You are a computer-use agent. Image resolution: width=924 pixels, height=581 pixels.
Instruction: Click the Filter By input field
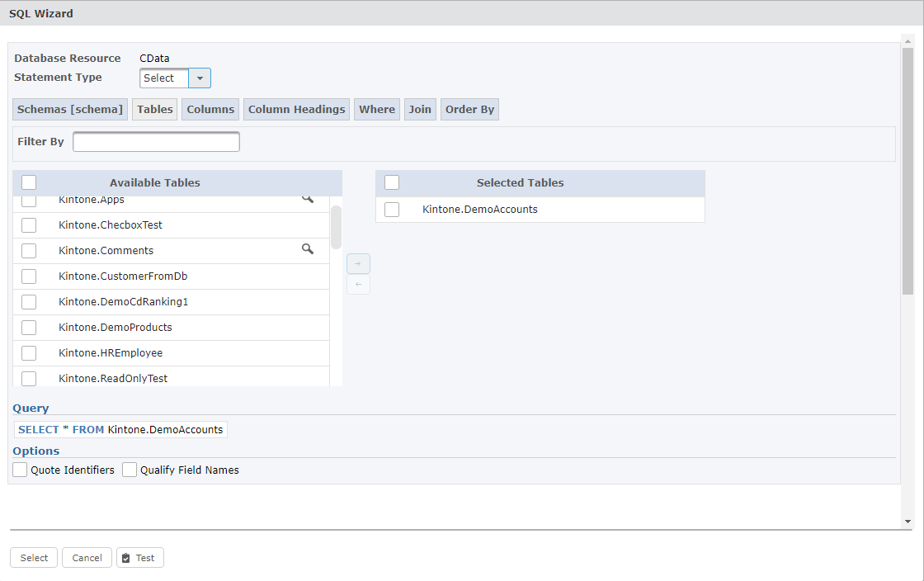156,141
